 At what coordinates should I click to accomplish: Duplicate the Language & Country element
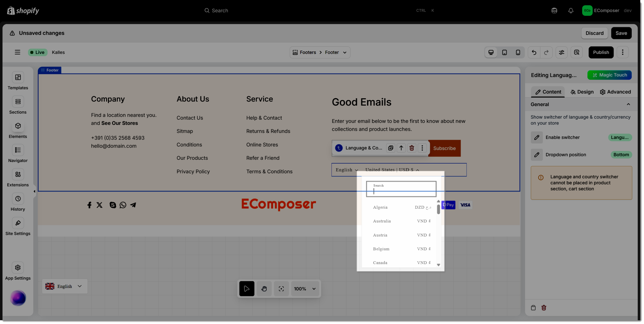390,148
